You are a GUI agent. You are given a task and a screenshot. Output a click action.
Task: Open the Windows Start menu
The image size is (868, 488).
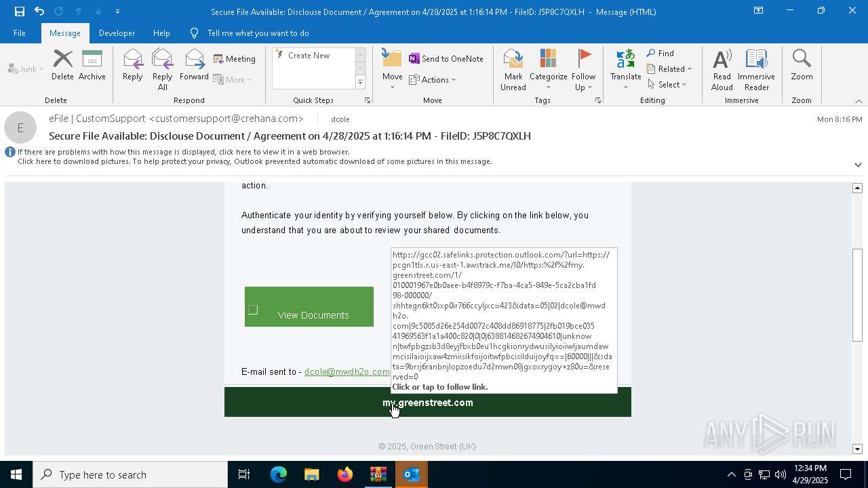click(x=16, y=474)
